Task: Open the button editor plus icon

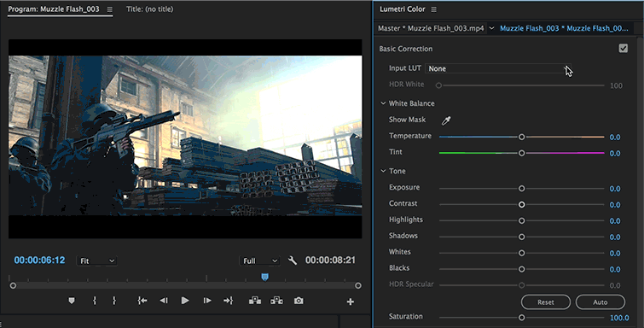Action: 351,302
